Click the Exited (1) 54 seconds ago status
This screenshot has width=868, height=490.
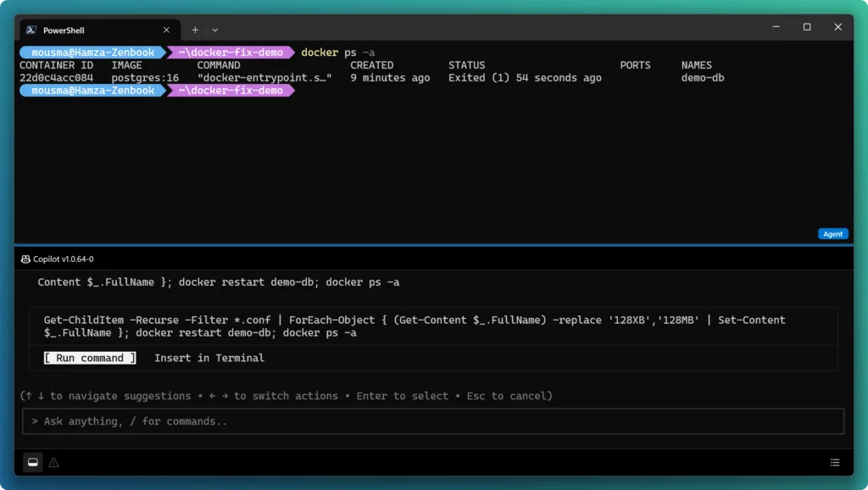(x=525, y=78)
